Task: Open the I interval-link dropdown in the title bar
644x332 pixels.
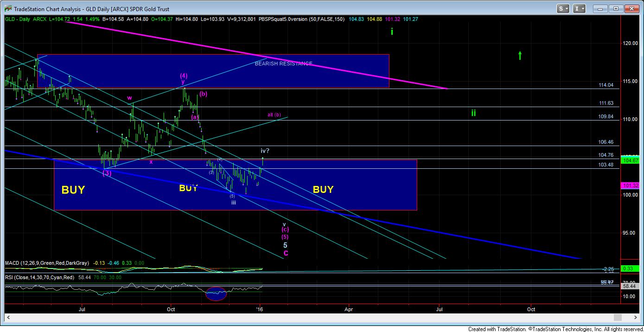Action: click(580, 8)
